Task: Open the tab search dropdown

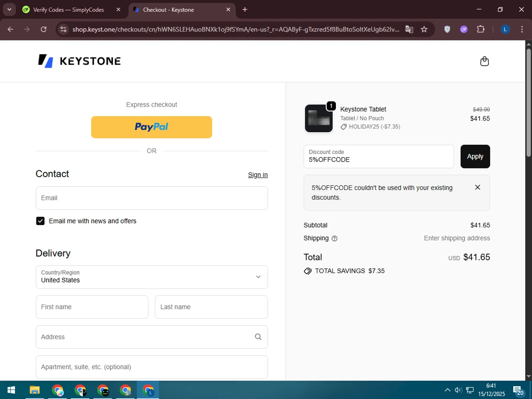Action: pos(9,10)
